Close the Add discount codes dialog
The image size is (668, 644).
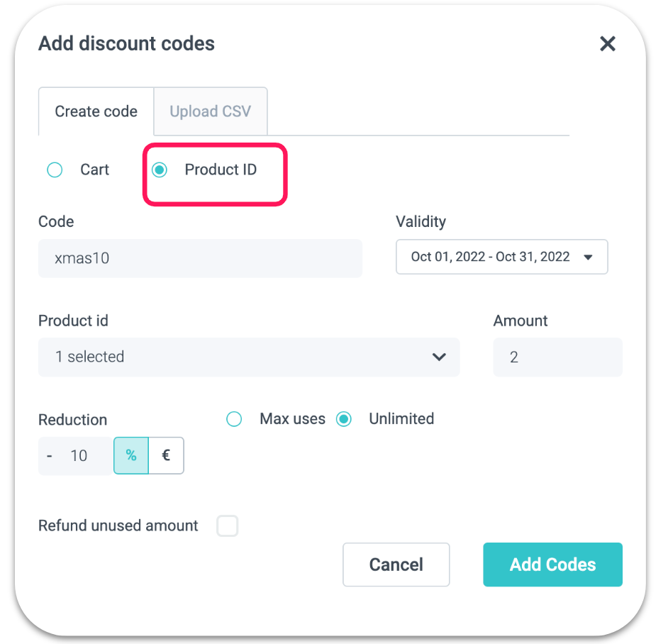point(607,44)
